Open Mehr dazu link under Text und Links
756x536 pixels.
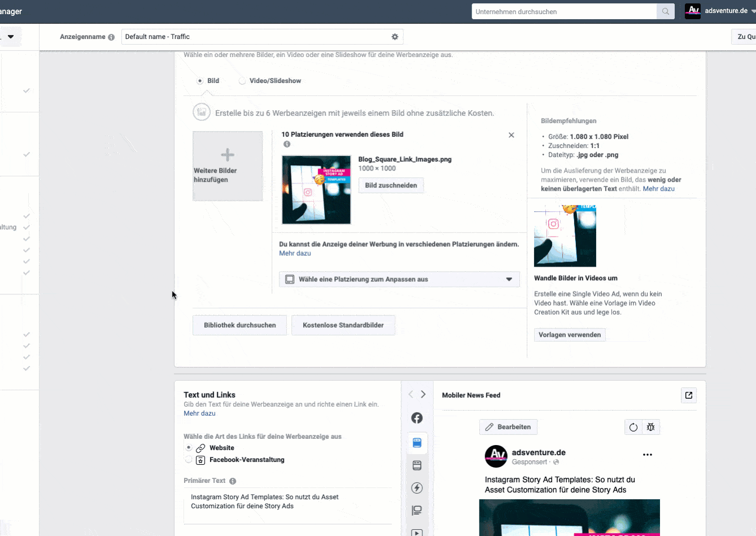pos(199,413)
